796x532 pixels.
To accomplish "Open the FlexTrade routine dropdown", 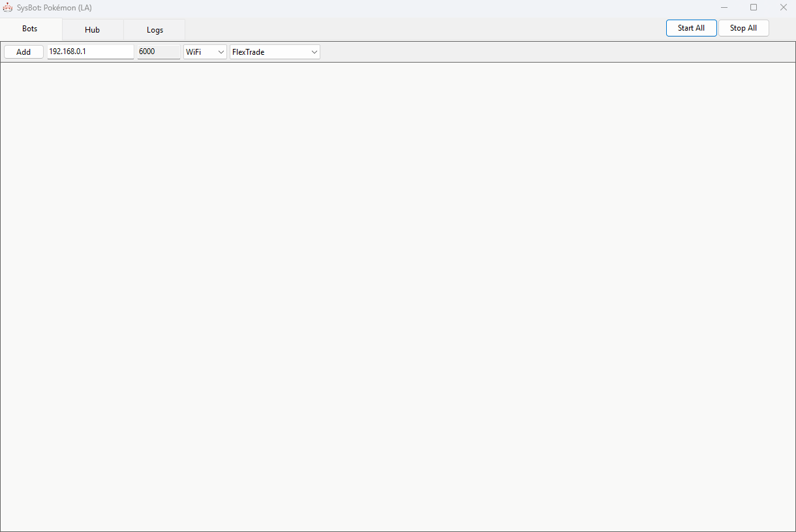I will coord(274,52).
